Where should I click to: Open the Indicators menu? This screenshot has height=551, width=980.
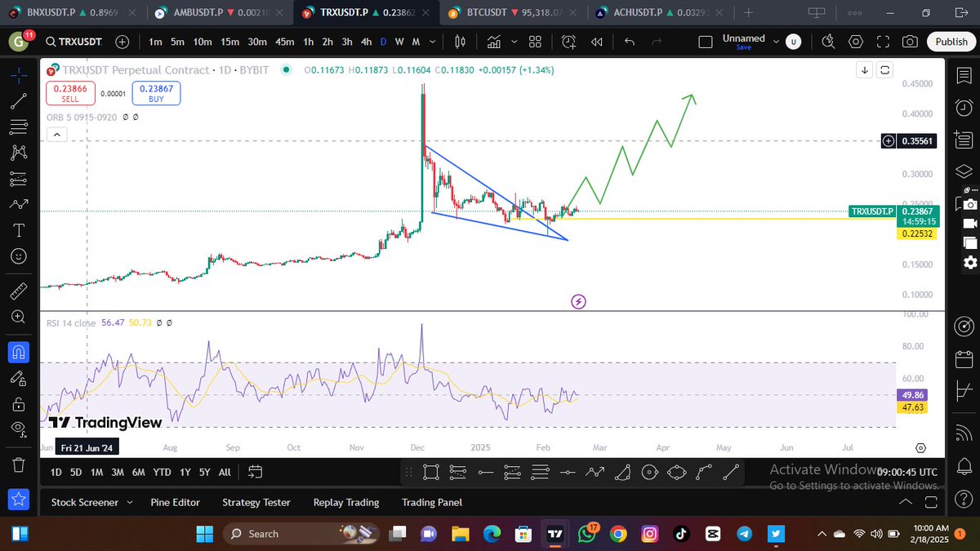495,42
